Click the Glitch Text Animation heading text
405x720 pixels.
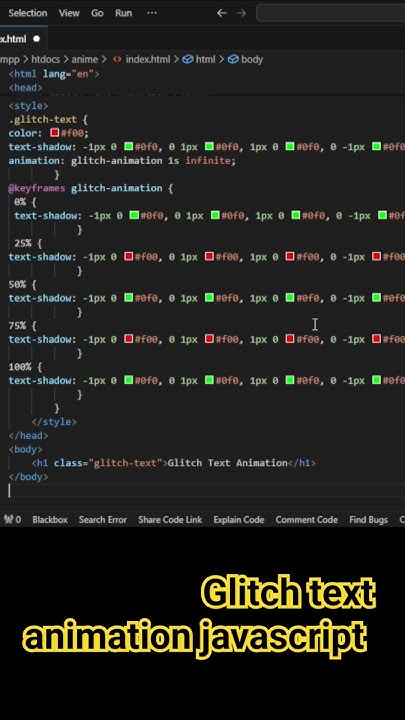227,463
